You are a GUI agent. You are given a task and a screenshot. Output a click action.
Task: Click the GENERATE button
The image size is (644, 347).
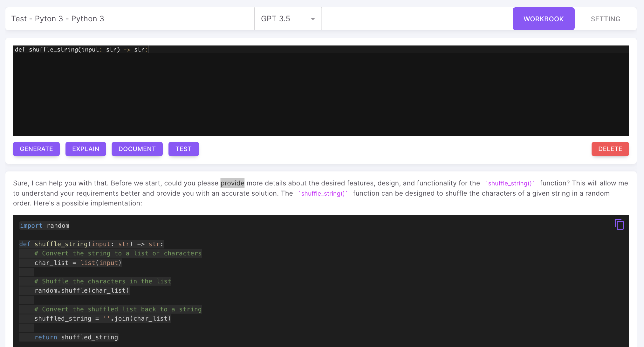point(36,149)
